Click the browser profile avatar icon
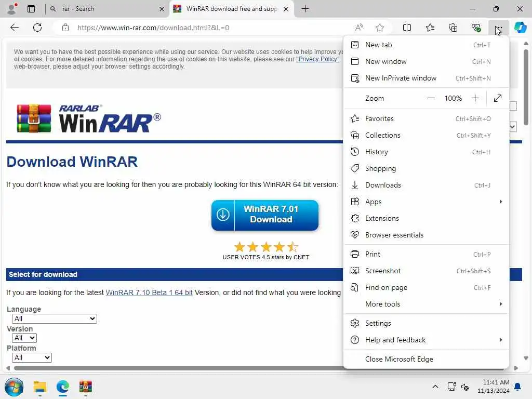The height and width of the screenshot is (399, 532). pos(12,9)
